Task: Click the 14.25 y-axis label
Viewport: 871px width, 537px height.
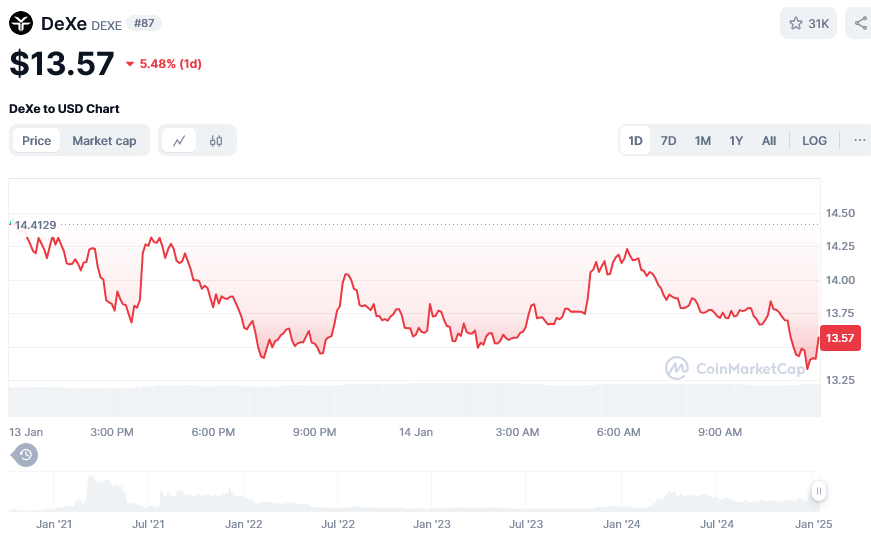Action: 840,246
